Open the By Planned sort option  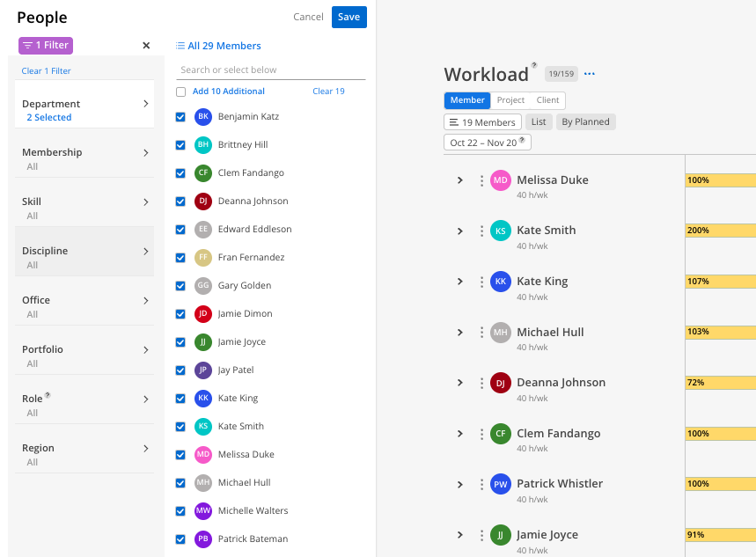pos(585,122)
